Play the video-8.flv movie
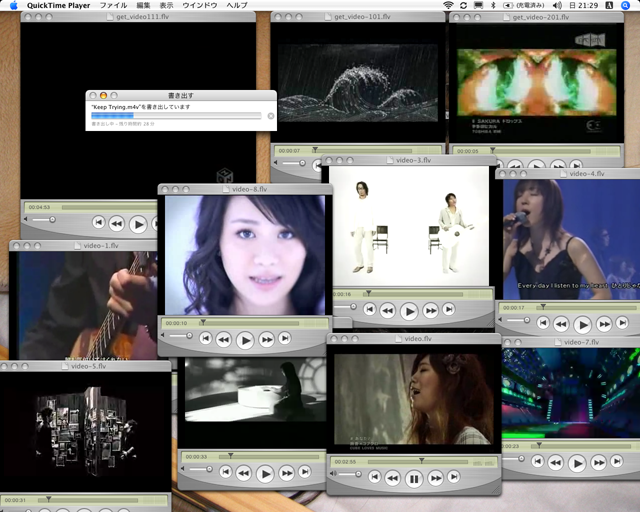Screen dimensions: 640x512 pos(245,340)
